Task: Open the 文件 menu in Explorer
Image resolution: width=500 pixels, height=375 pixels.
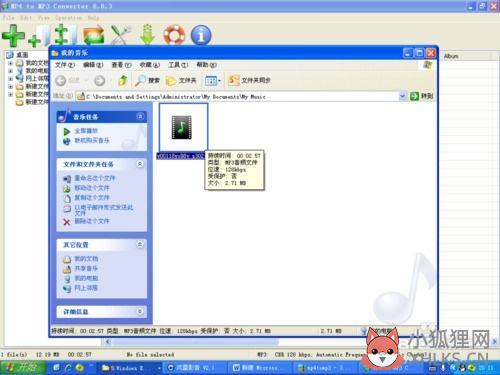Action: pyautogui.click(x=65, y=65)
